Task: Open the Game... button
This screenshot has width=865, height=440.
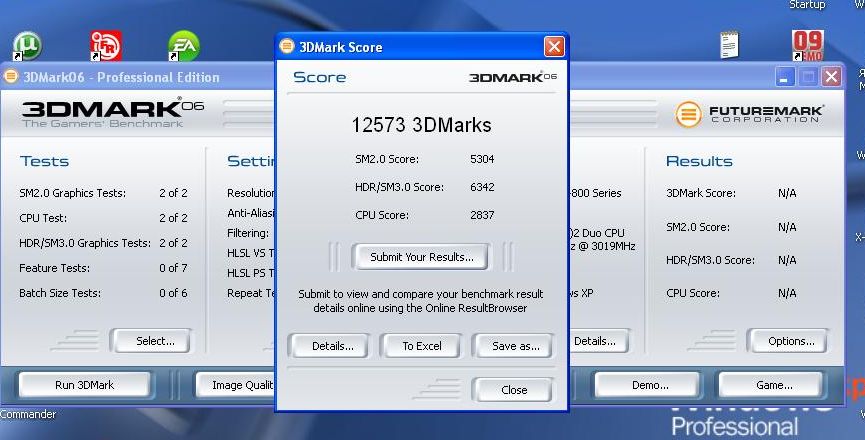Action: click(x=774, y=385)
